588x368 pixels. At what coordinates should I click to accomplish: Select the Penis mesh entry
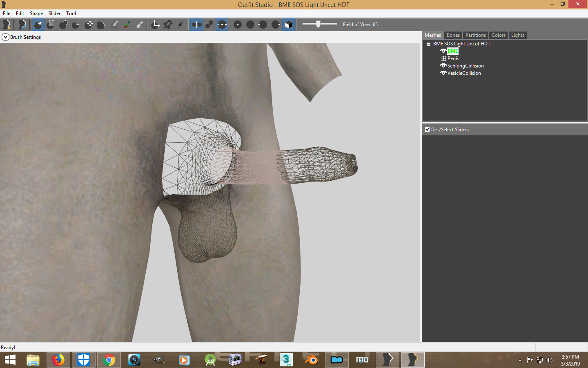coord(453,58)
